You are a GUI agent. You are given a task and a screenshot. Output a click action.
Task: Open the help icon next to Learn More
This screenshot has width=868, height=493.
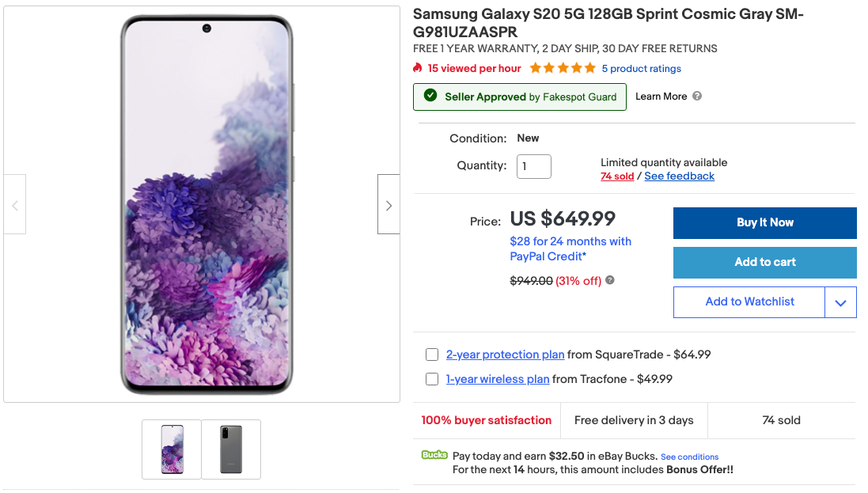[697, 96]
